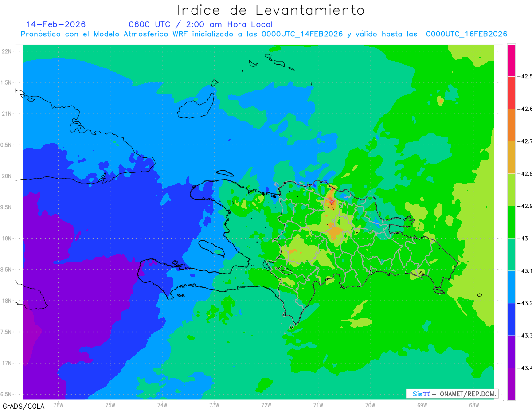The image size is (532, 411).
Task: Click the "18N" latitude label
Action: pyautogui.click(x=7, y=301)
